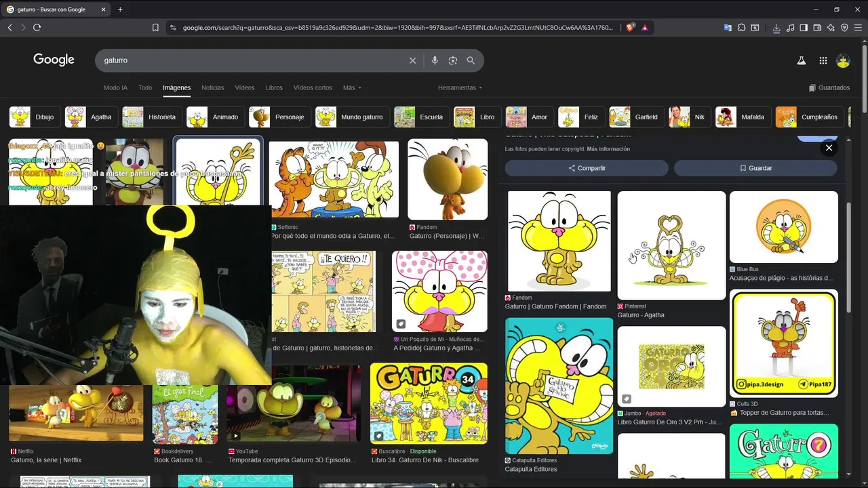Open the Brave Shields lion icon
This screenshot has width=868, height=488.
pyautogui.click(x=630, y=28)
